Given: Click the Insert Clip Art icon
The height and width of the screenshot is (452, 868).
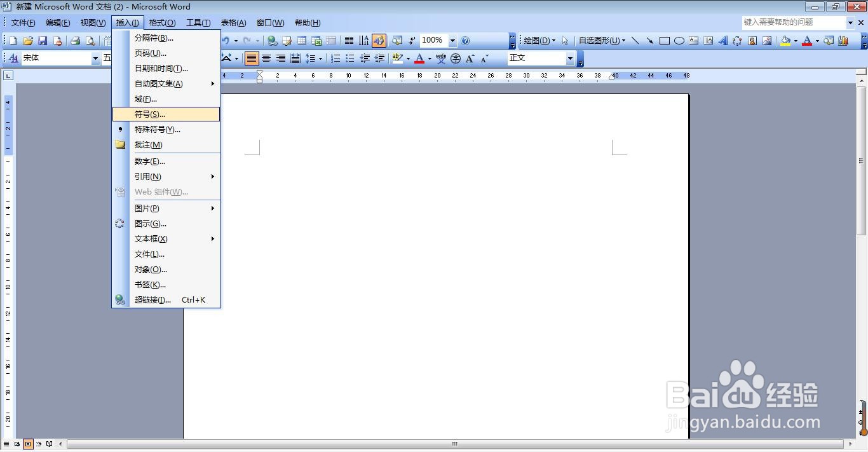Looking at the screenshot, I should pos(752,41).
